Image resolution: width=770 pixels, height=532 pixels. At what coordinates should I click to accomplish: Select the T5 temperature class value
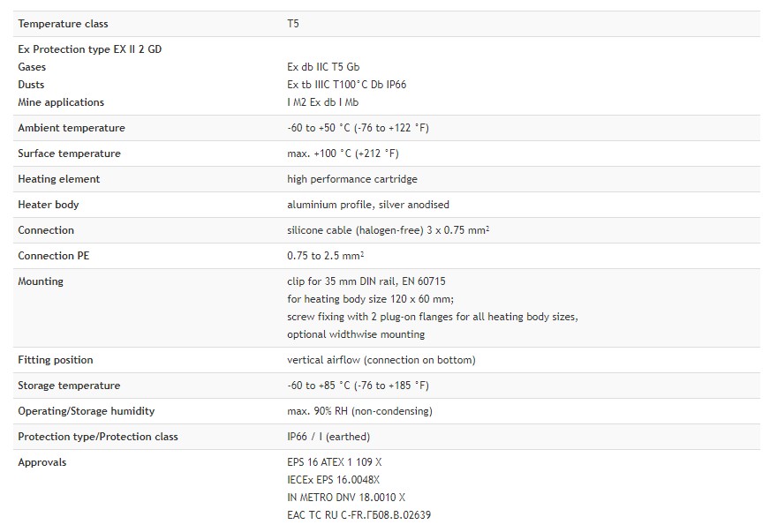click(292, 24)
